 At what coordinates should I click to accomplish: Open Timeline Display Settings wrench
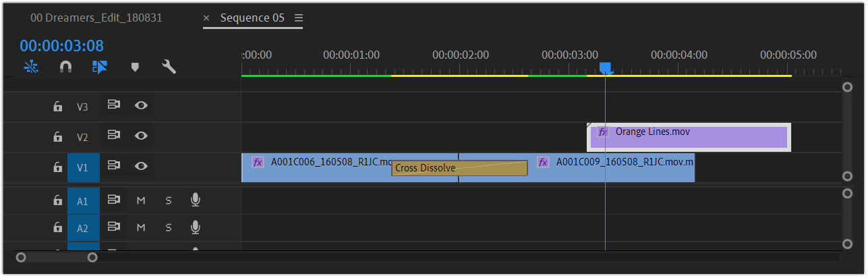click(x=169, y=67)
